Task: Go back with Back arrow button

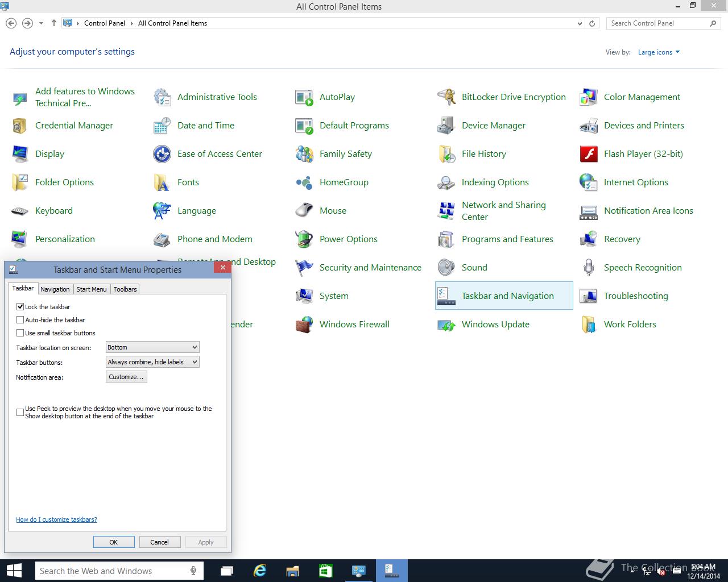Action: coord(11,23)
